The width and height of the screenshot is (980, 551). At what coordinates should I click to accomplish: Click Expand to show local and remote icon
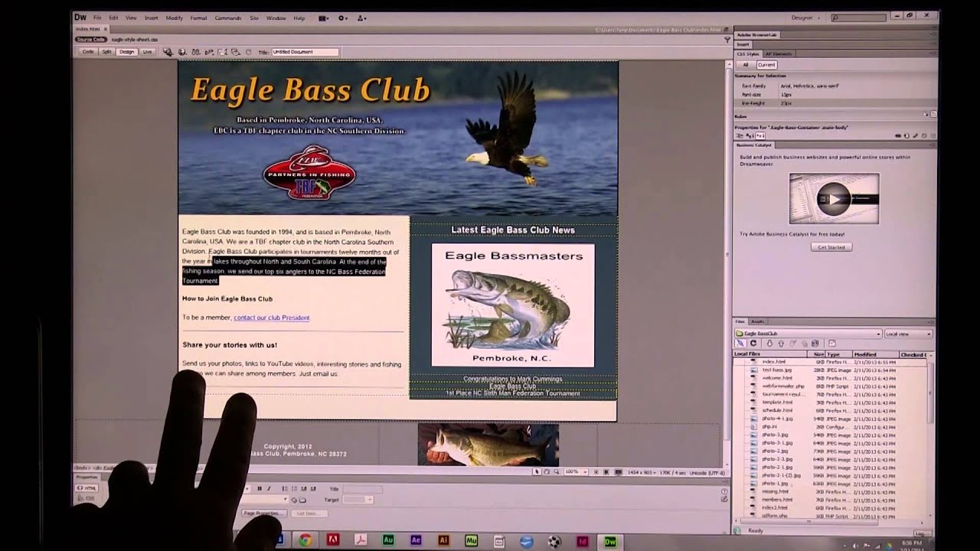832,344
